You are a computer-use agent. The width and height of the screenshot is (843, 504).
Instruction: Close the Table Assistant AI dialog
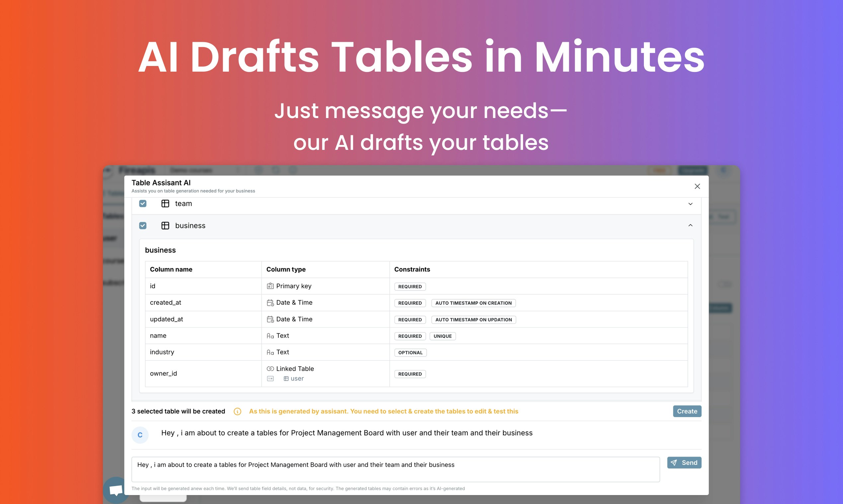pyautogui.click(x=697, y=186)
